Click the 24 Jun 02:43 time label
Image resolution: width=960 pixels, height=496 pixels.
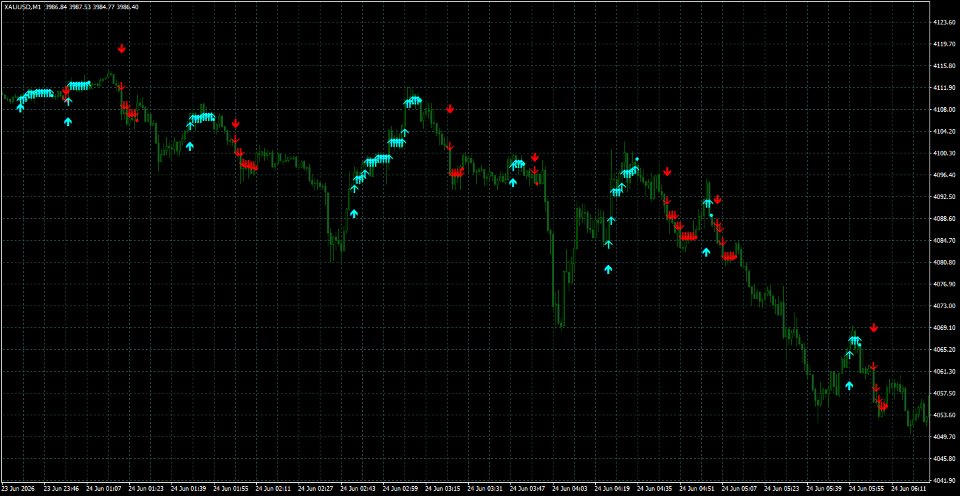tap(358, 489)
